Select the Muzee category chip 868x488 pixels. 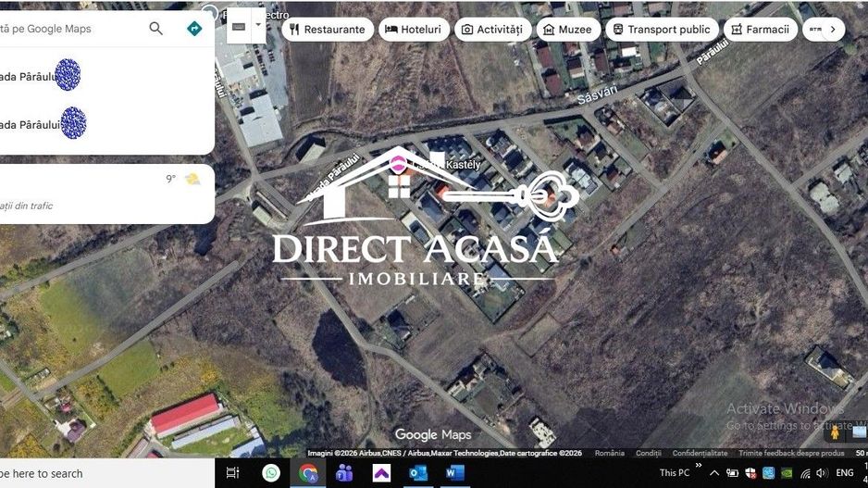[568, 30]
